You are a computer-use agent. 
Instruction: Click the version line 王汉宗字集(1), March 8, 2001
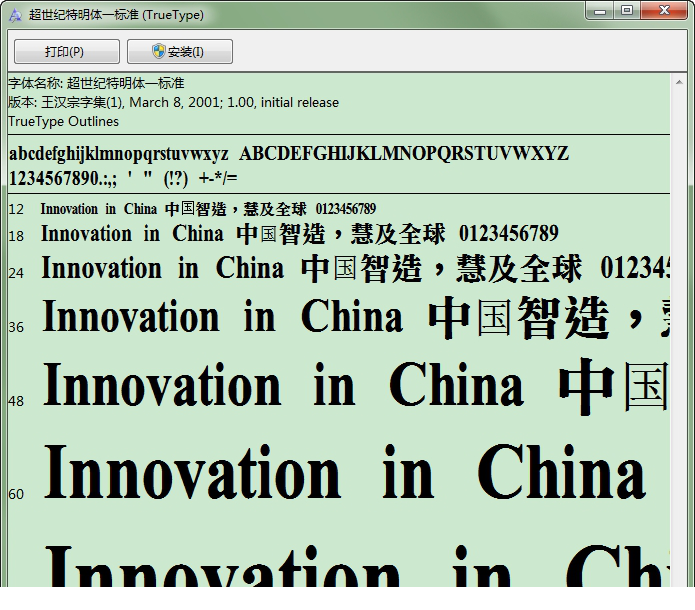click(173, 102)
